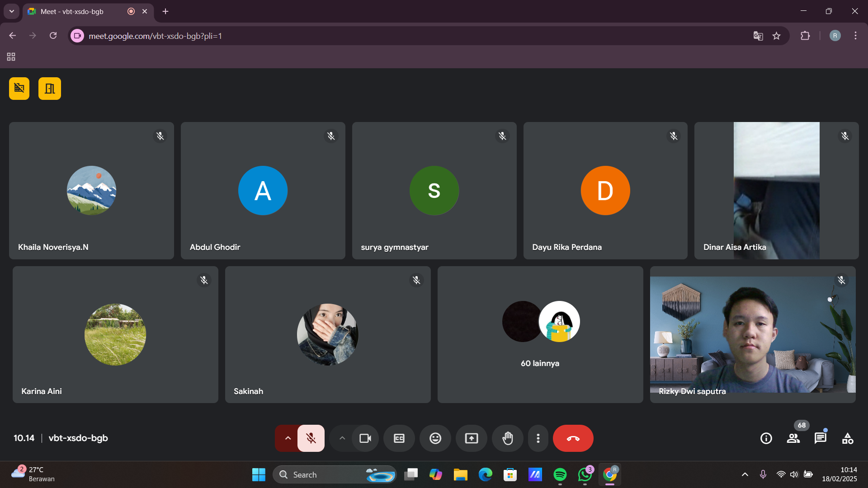Toggle closed captions CC button
The height and width of the screenshot is (488, 868).
[x=399, y=438]
